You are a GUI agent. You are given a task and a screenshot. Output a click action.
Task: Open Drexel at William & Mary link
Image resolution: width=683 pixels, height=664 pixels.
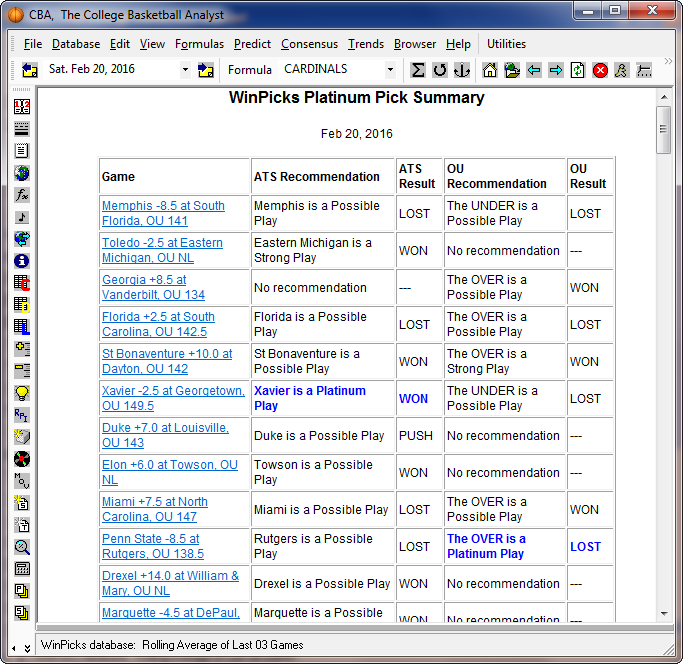point(170,583)
